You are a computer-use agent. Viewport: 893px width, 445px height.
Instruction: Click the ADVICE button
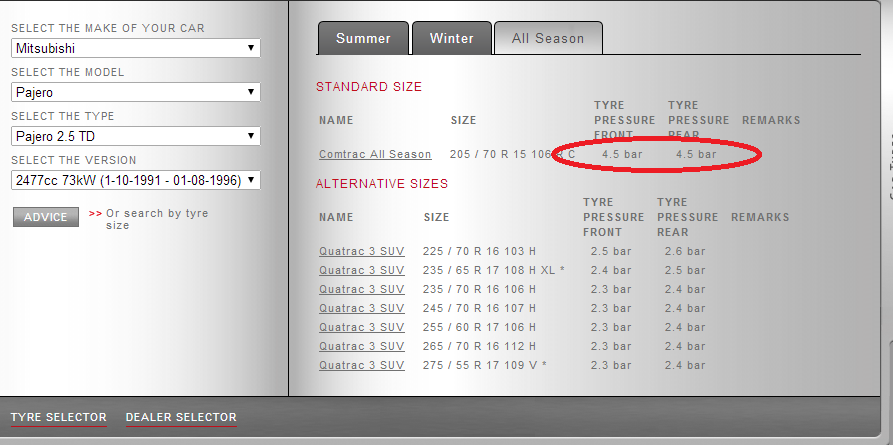coord(46,217)
